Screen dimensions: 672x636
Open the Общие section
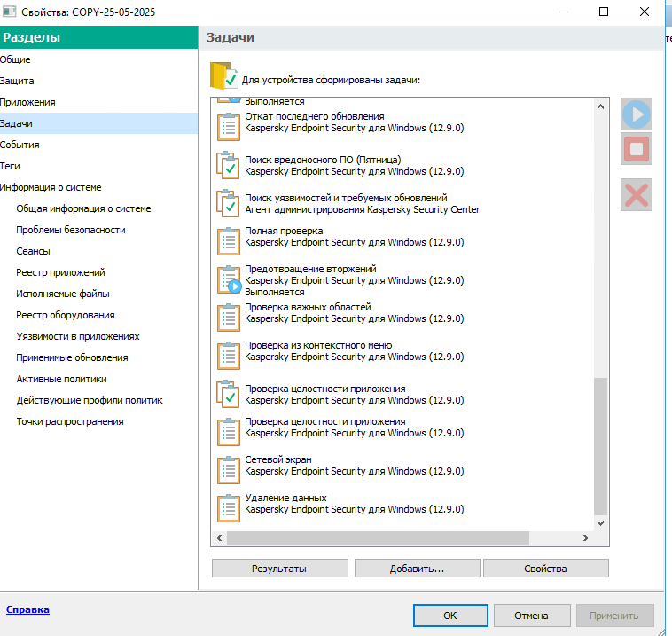98,59
